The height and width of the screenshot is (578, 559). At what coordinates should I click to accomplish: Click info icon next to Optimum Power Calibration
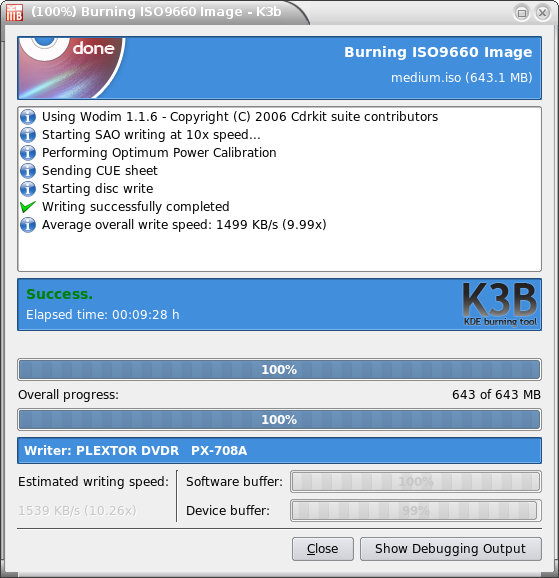(28, 153)
